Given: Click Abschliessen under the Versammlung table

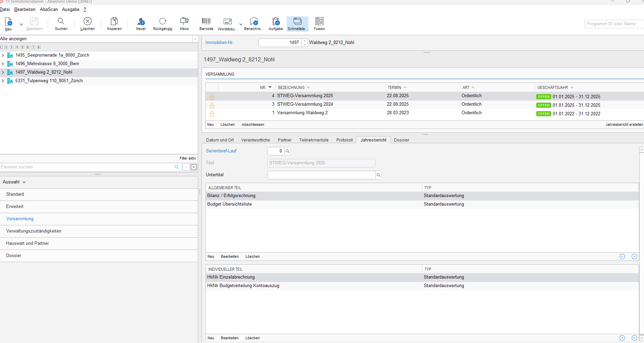Looking at the screenshot, I should [253, 125].
